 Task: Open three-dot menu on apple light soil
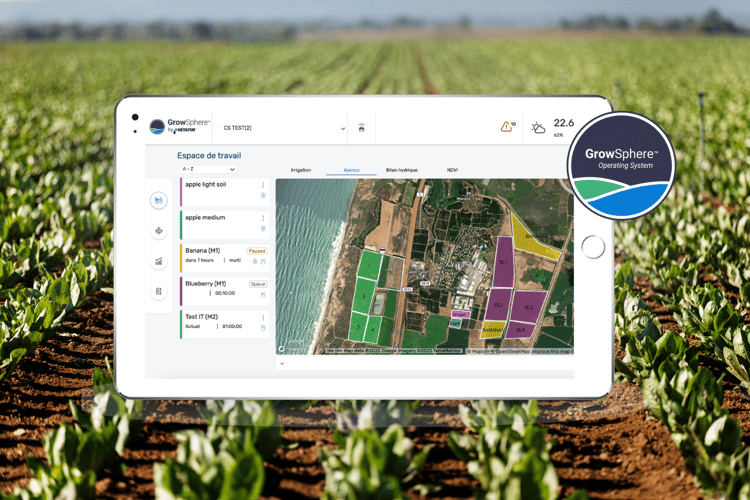tap(263, 185)
